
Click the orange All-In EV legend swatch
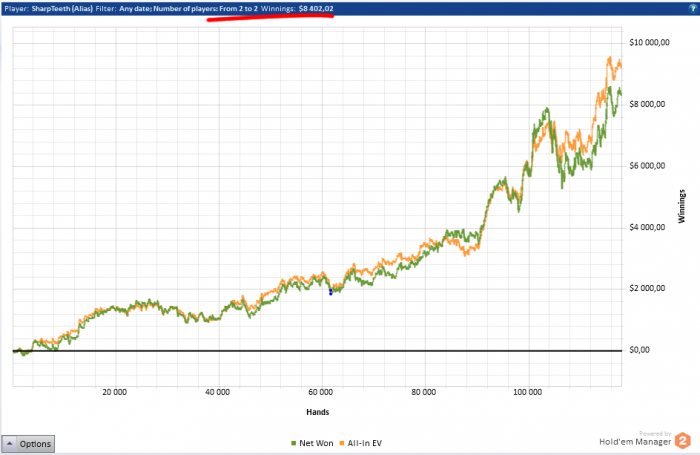tap(342, 443)
